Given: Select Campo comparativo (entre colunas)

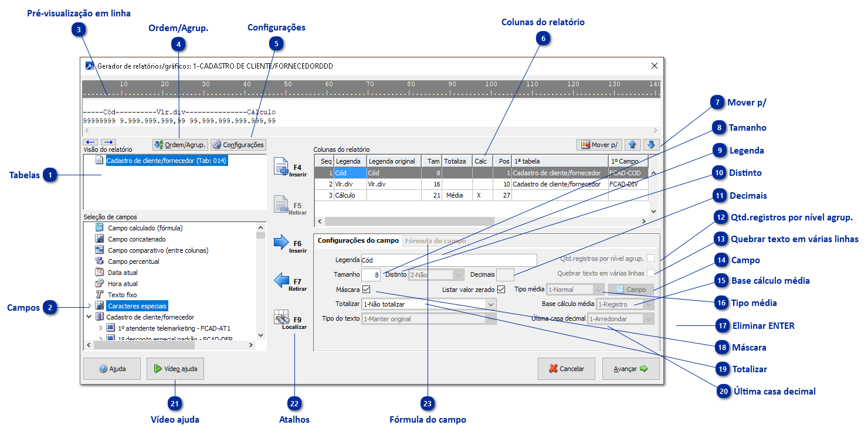Looking at the screenshot, I should (158, 250).
